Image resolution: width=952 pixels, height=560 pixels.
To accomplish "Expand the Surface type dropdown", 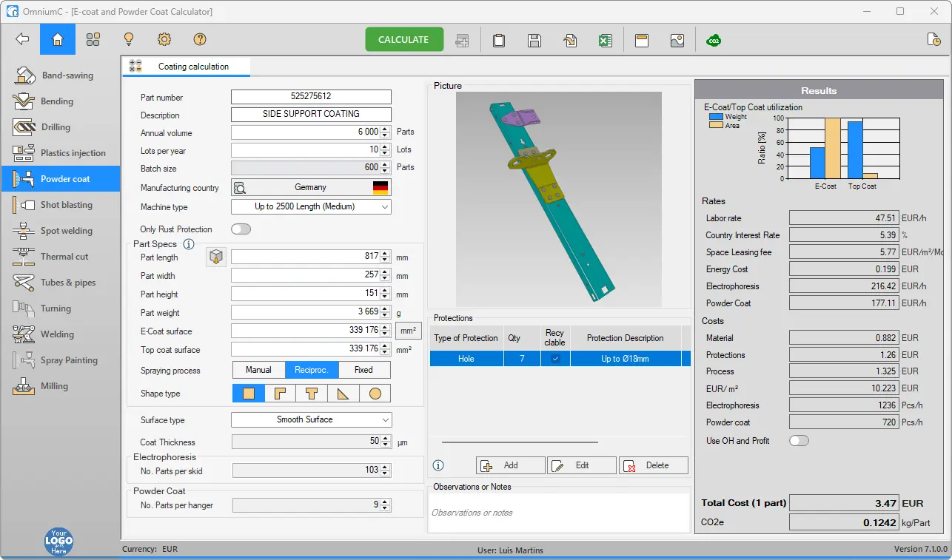I will click(311, 419).
